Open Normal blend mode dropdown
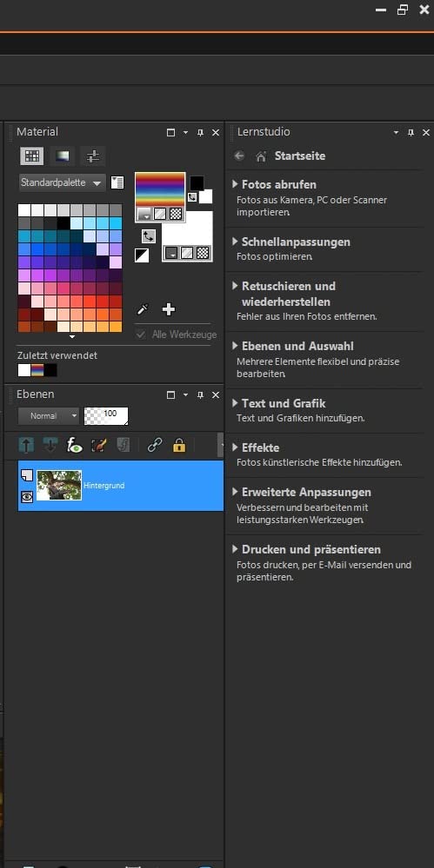The width and height of the screenshot is (434, 868). (x=48, y=415)
